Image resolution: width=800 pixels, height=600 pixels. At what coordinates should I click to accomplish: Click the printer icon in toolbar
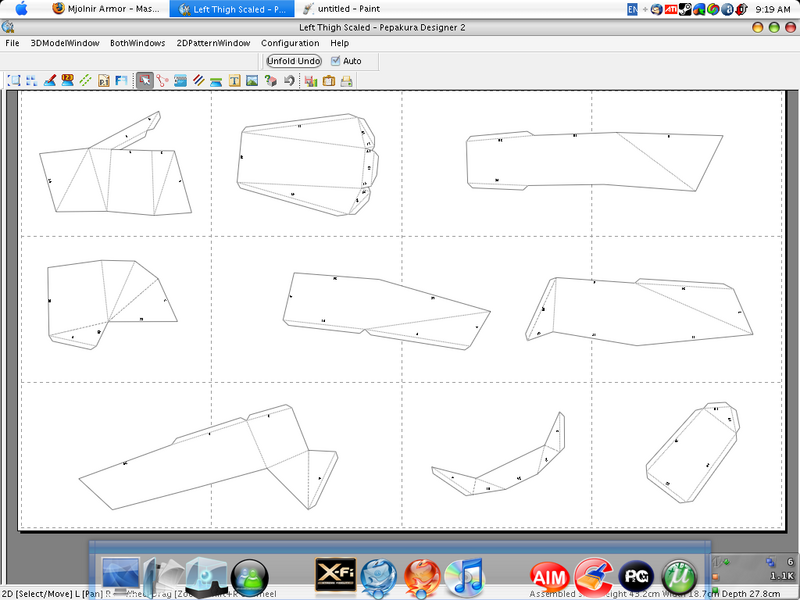pos(346,80)
